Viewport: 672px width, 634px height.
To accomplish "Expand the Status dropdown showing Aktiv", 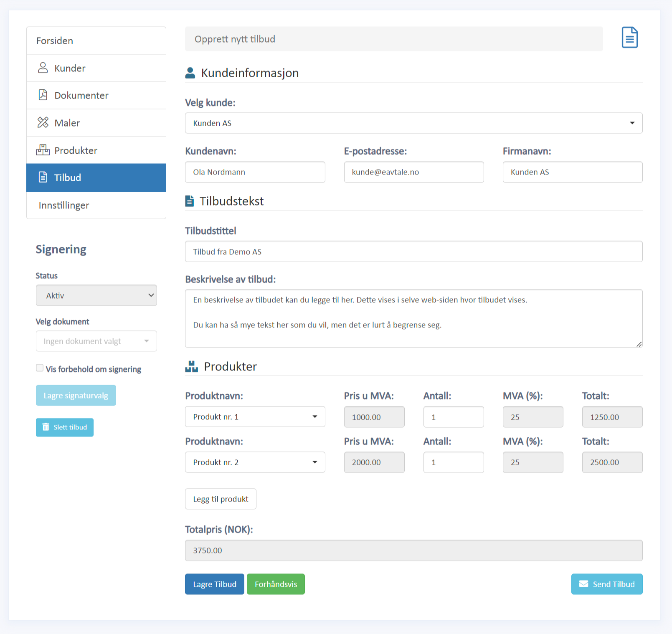I will pos(96,295).
